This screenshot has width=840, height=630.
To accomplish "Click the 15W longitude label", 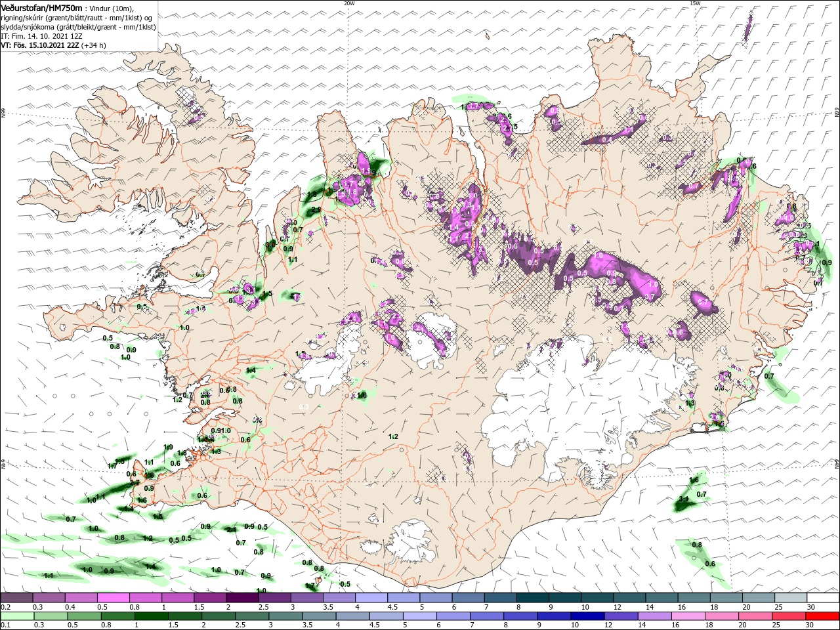I will coord(695,3).
